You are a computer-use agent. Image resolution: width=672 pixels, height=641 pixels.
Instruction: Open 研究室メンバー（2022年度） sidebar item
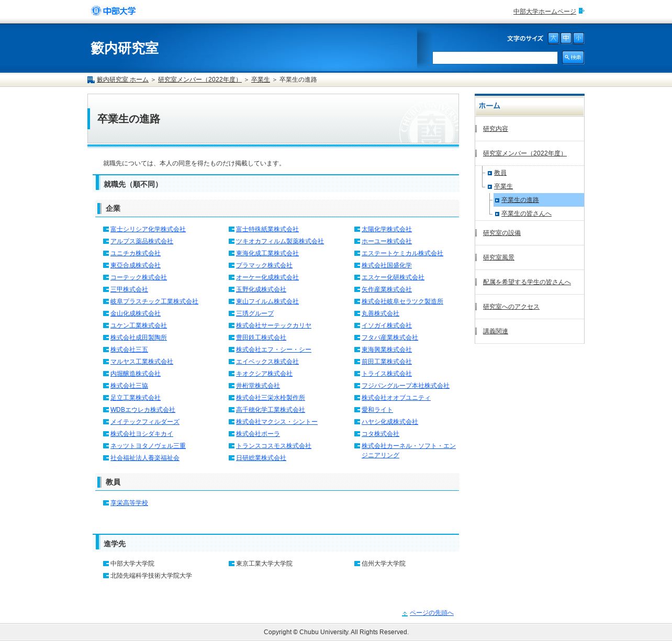click(524, 153)
